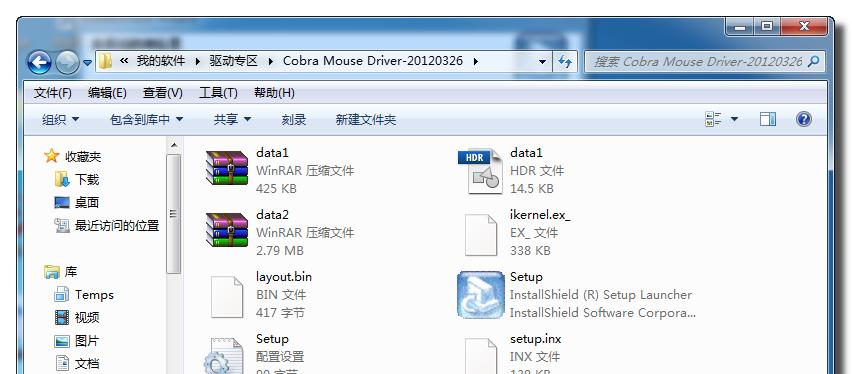Open 桌面 in favorites

point(87,203)
